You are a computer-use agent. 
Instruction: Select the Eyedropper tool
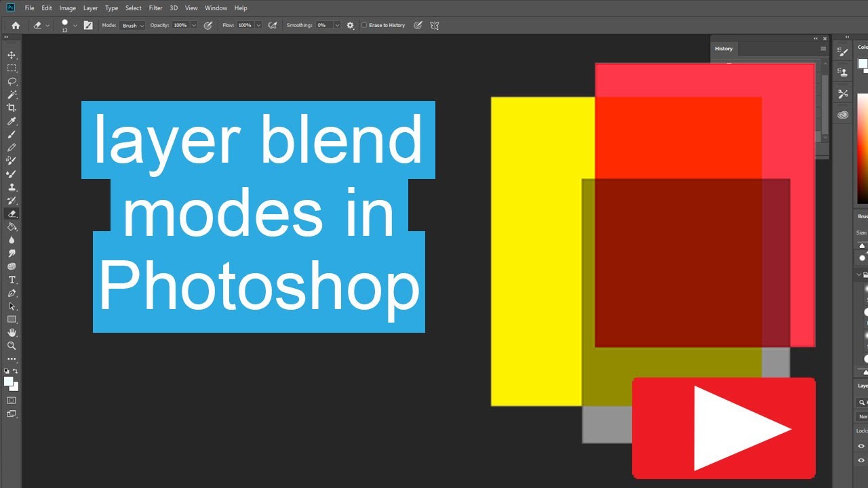[12, 121]
